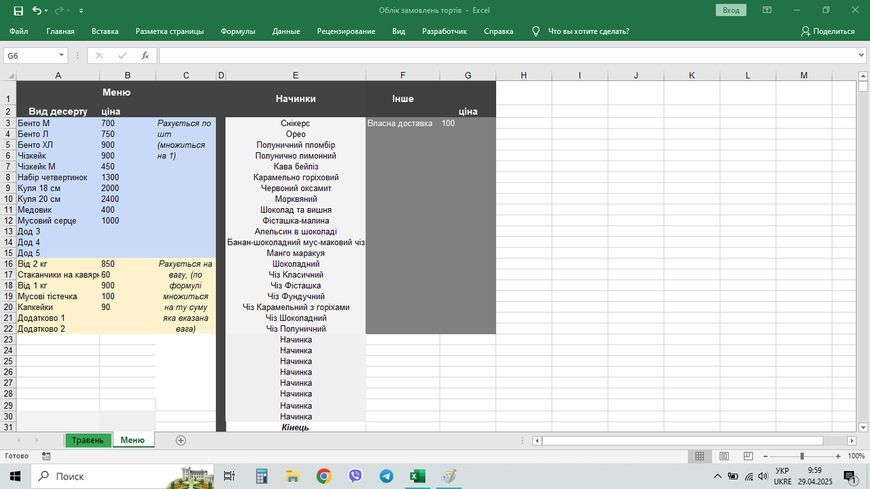Screen dimensions: 870x489
Task: Expand the formula bar chevron
Action: click(x=861, y=55)
